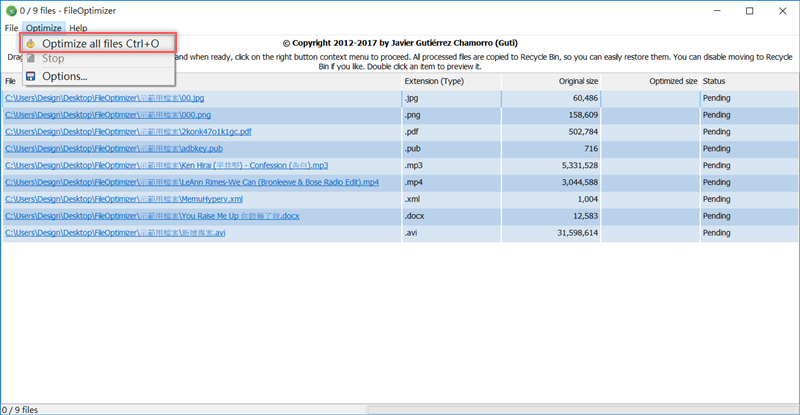
Task: Maximize the FileOptimizer window
Action: click(749, 11)
